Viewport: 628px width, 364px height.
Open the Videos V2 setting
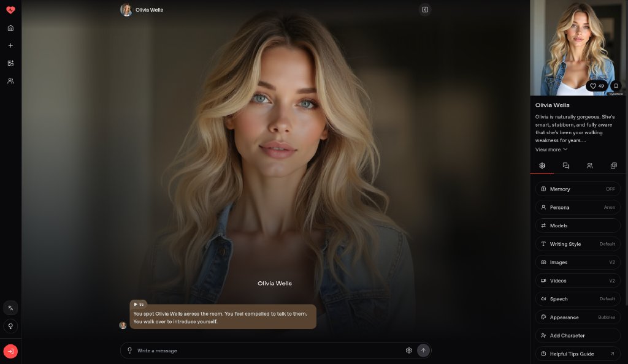pos(578,281)
